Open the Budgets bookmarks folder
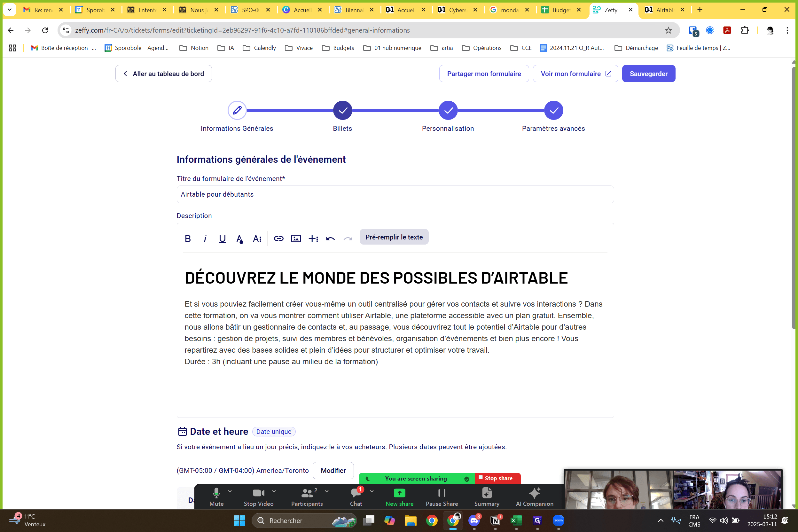 pyautogui.click(x=338, y=48)
